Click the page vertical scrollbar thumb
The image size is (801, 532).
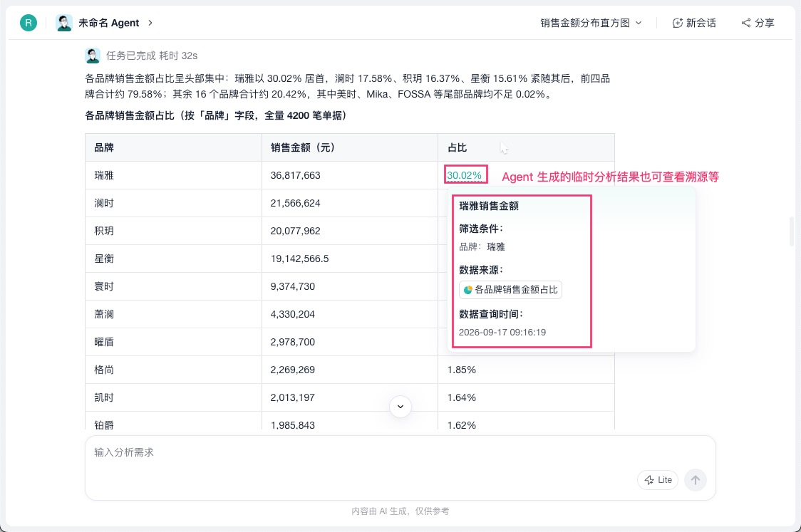[x=791, y=231]
